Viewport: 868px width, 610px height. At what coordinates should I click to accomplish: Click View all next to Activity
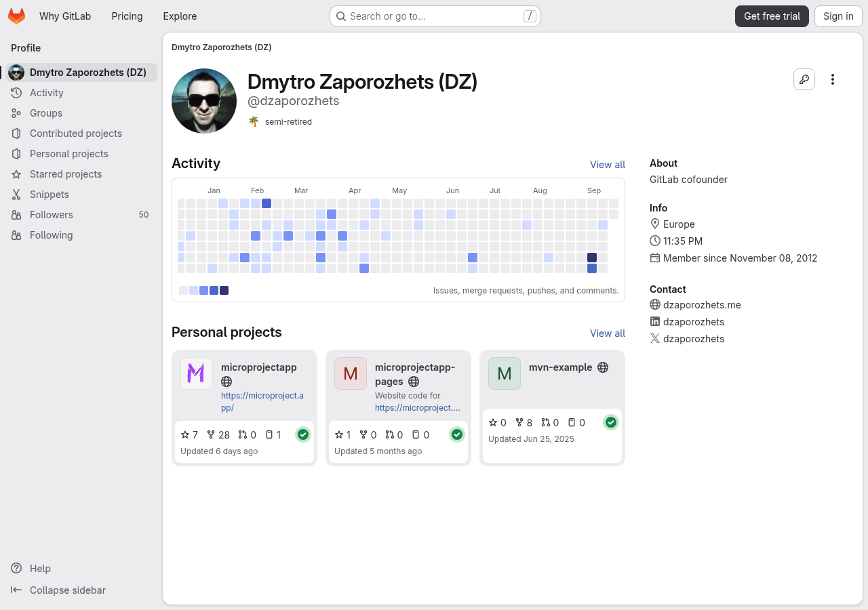click(608, 165)
